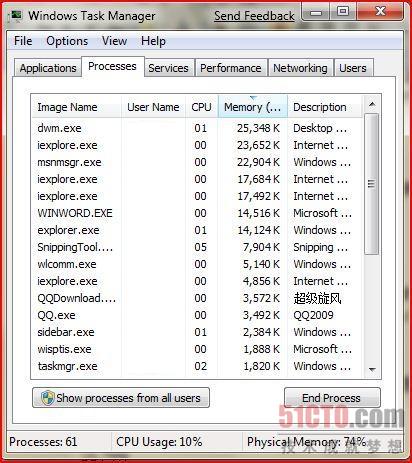Image resolution: width=412 pixels, height=463 pixels.
Task: Click the 14,124 K memory value
Action: (258, 230)
